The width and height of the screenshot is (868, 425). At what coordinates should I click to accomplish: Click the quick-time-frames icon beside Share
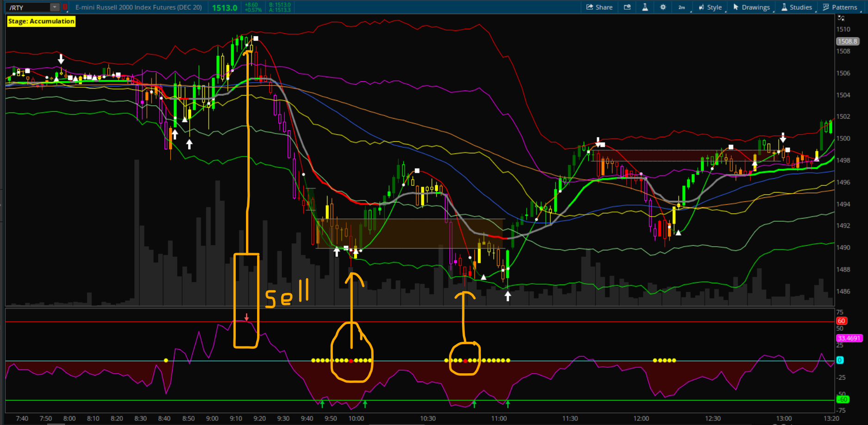(627, 7)
